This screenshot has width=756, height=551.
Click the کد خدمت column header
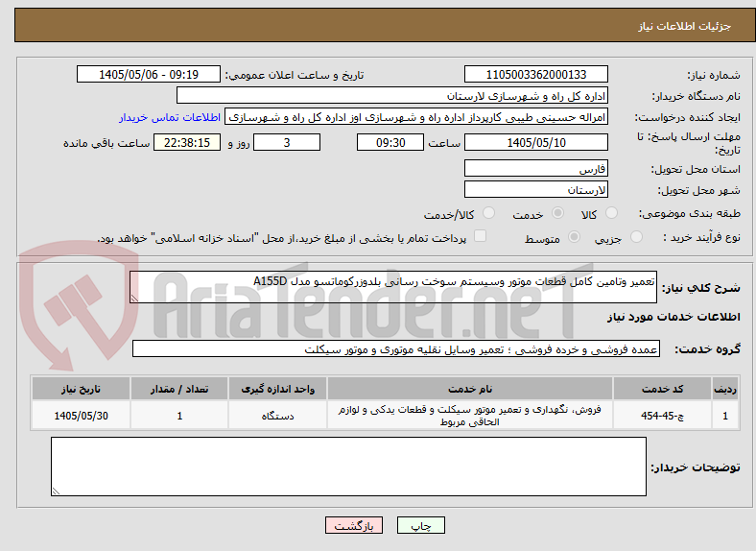tap(663, 389)
